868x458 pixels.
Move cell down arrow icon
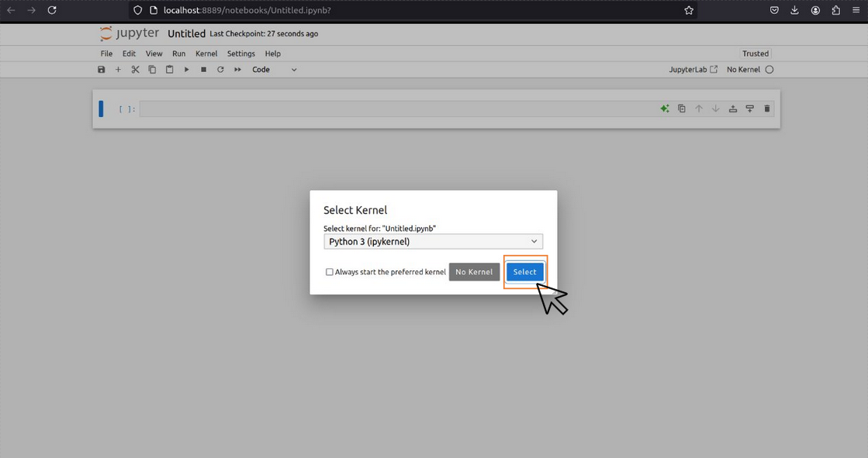pyautogui.click(x=716, y=109)
